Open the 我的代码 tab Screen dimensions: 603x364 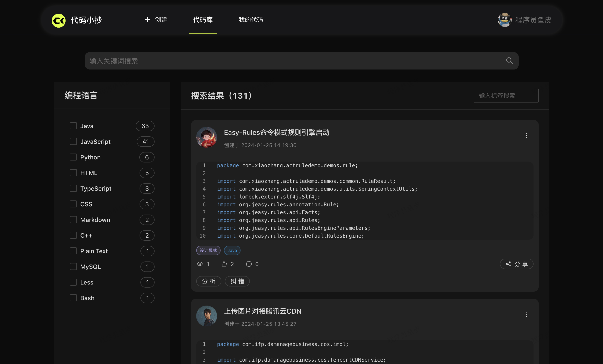pos(250,20)
